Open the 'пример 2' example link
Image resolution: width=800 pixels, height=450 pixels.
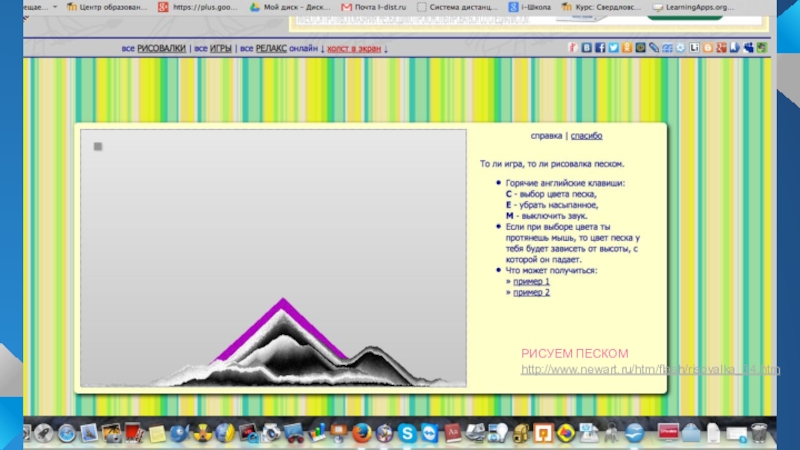coord(531,292)
